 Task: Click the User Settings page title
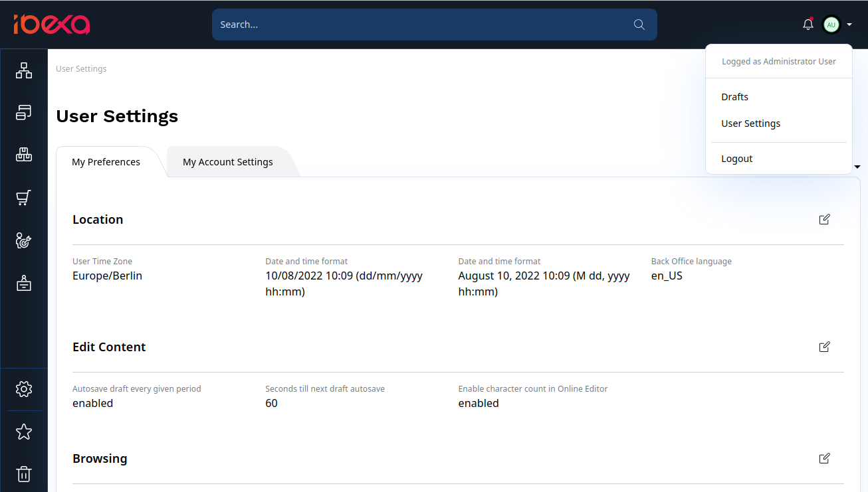point(117,116)
